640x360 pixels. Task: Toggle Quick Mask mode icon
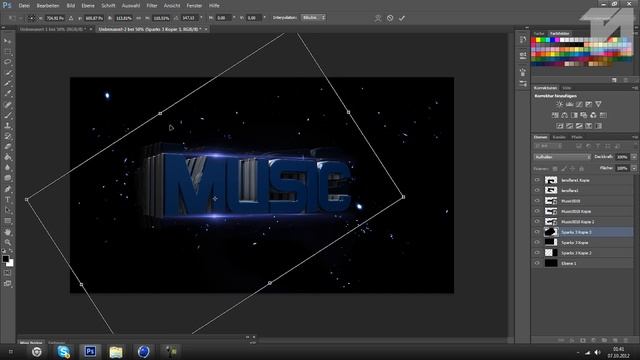pyautogui.click(x=8, y=273)
